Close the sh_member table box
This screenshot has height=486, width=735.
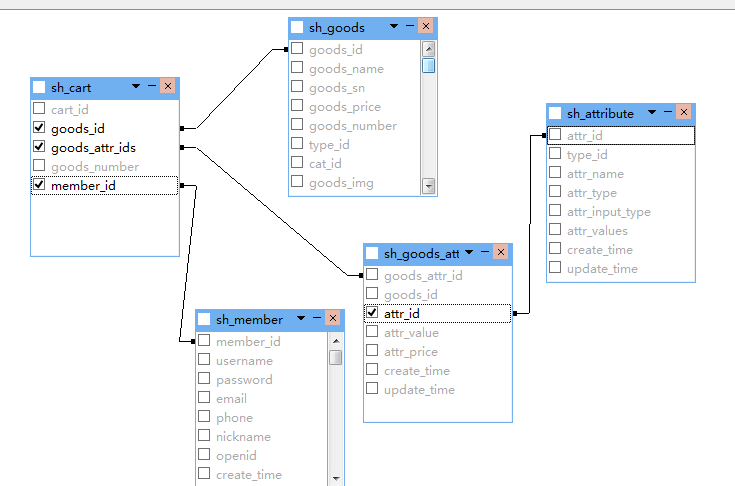point(333,319)
